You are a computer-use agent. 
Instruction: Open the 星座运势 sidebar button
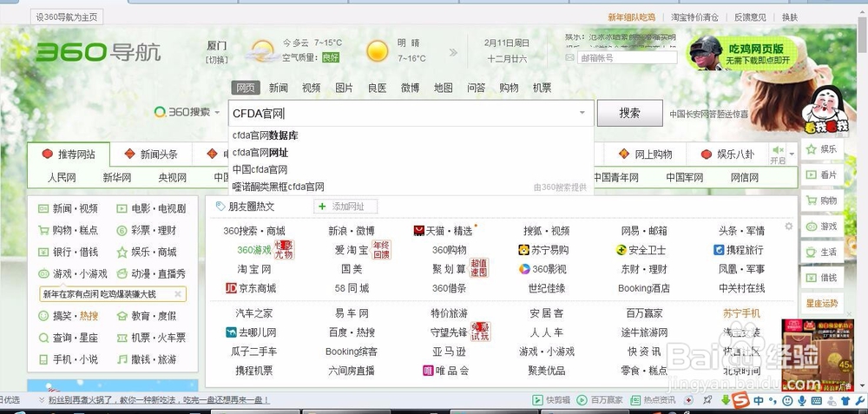point(822,303)
